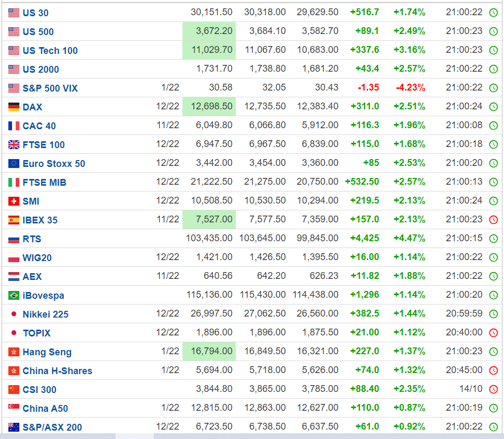Open the FTSE 100 link
The height and width of the screenshot is (439, 504).
[44, 145]
